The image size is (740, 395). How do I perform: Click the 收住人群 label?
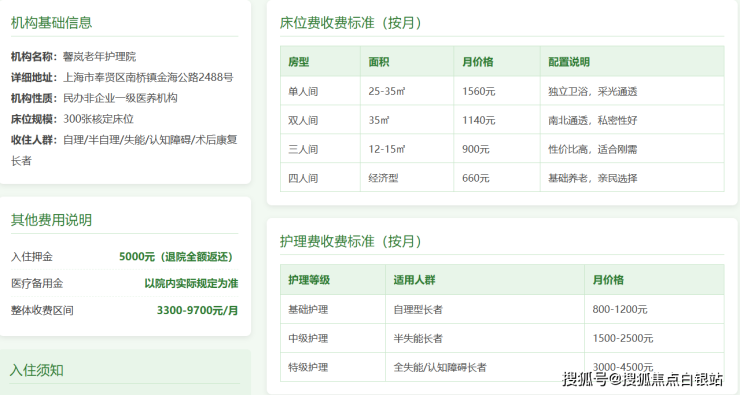34,140
